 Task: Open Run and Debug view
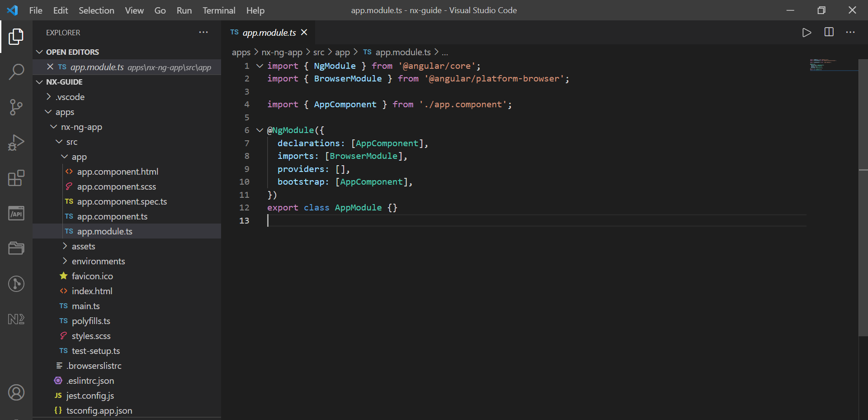pyautogui.click(x=16, y=143)
